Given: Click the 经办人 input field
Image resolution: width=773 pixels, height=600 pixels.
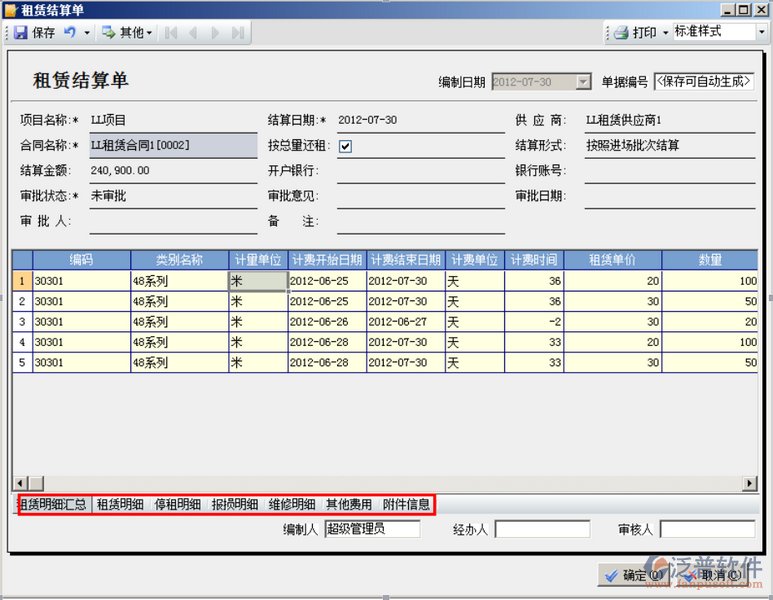Looking at the screenshot, I should point(542,529).
